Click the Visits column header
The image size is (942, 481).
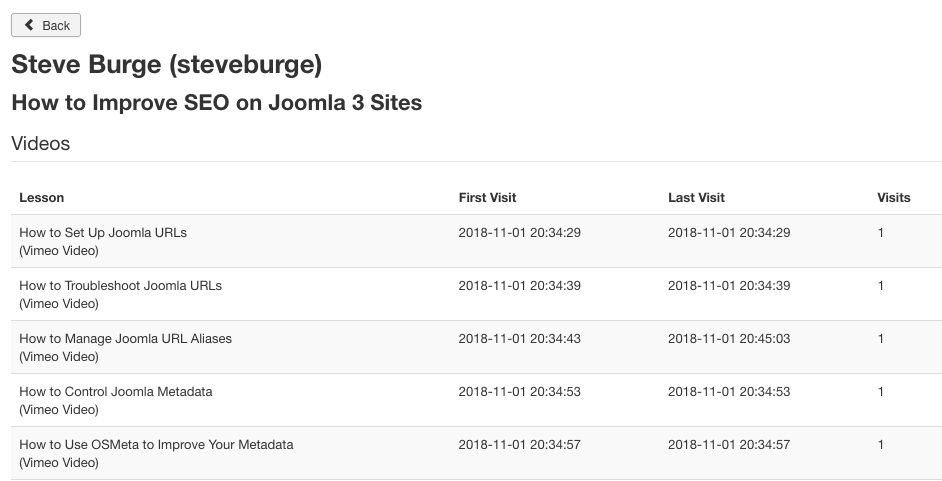[x=893, y=198]
